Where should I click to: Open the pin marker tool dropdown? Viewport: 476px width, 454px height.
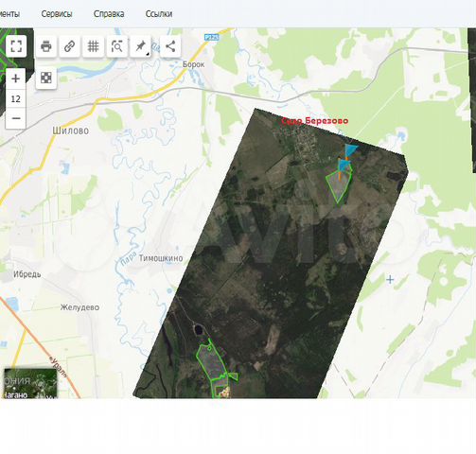pos(140,46)
